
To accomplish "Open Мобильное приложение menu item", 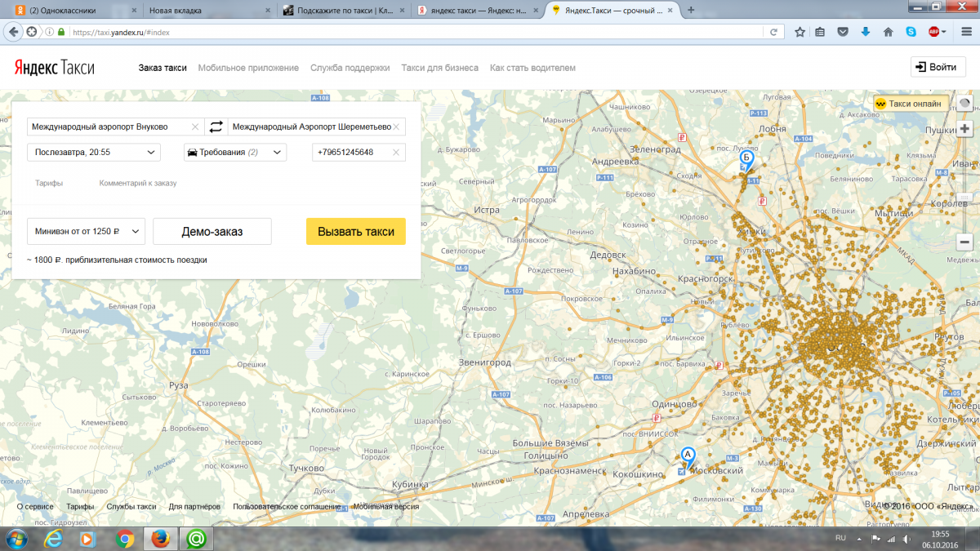I will tap(248, 68).
